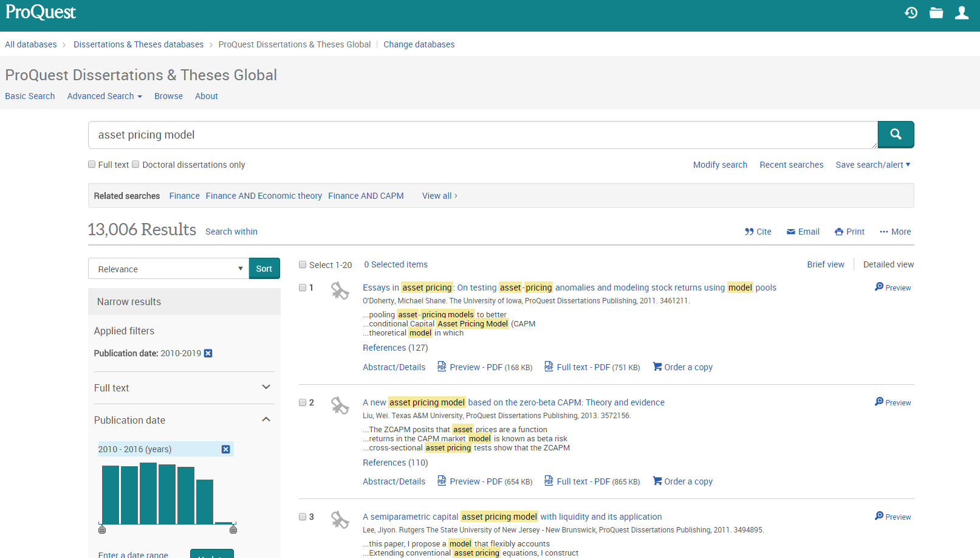The width and height of the screenshot is (980, 558).
Task: Open Preview PDF 654 KB for result 2
Action: (485, 481)
